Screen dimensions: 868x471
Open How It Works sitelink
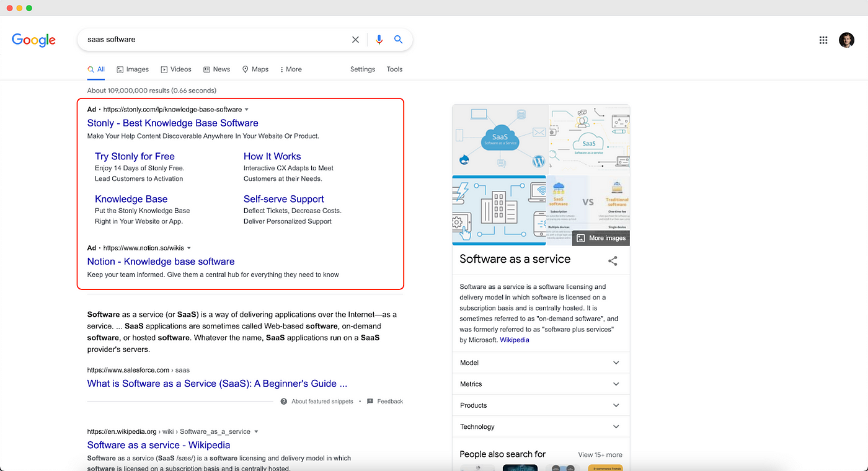272,156
